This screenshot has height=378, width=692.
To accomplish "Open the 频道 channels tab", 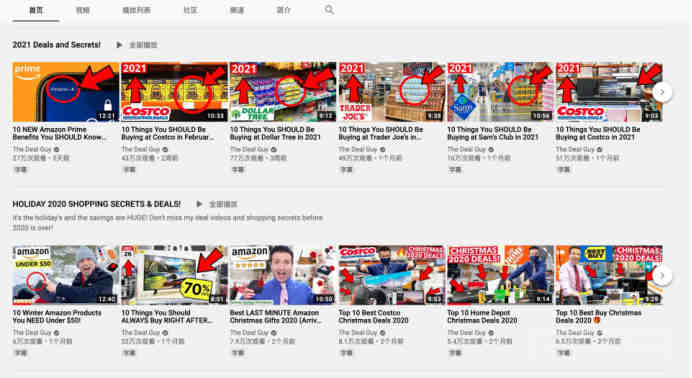I will (237, 10).
